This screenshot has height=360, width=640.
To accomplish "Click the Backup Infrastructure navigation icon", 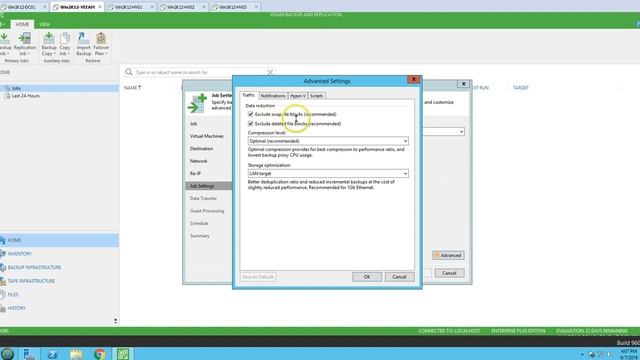I will [3, 267].
